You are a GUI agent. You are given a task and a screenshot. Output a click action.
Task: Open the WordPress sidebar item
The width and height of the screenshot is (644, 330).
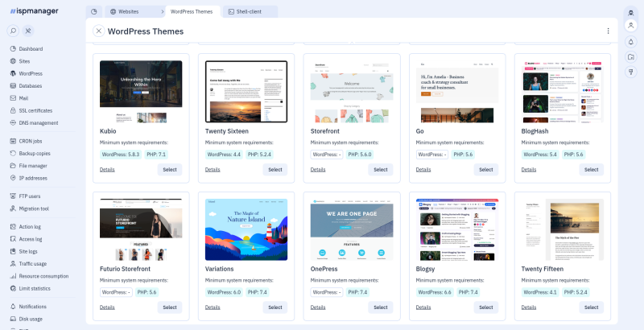pyautogui.click(x=31, y=73)
